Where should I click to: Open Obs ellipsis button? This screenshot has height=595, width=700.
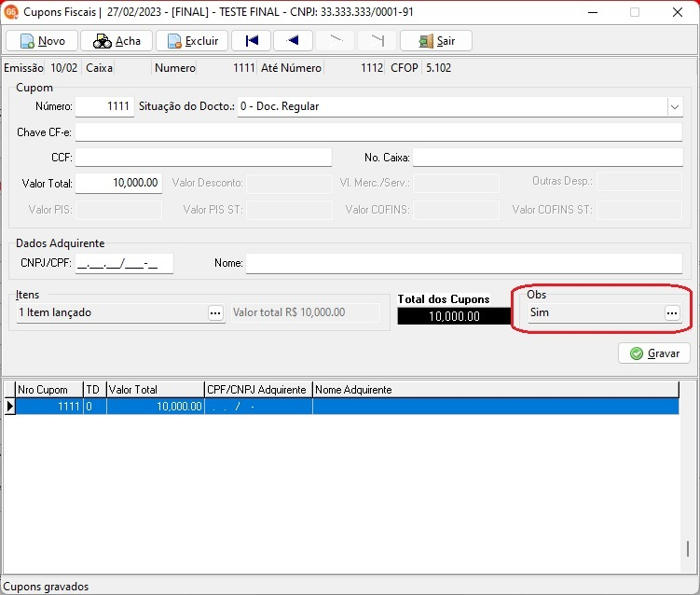point(672,313)
